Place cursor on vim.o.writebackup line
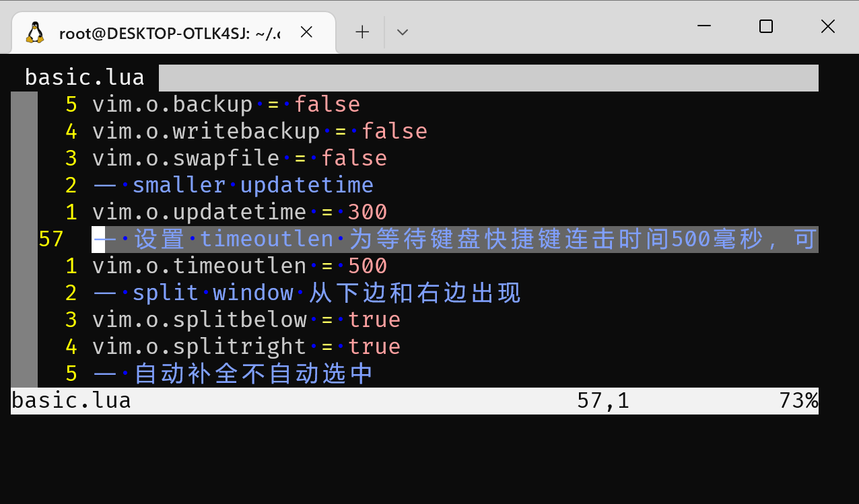 (x=206, y=131)
